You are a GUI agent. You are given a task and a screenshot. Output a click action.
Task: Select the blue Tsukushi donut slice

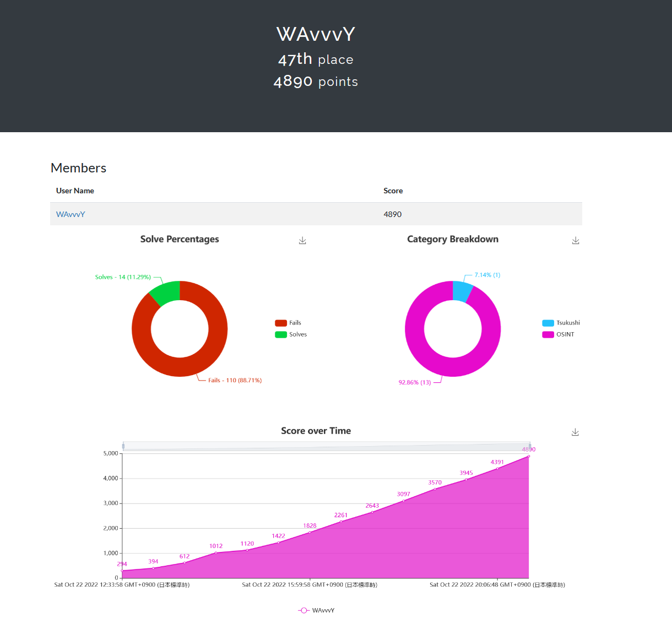click(462, 291)
